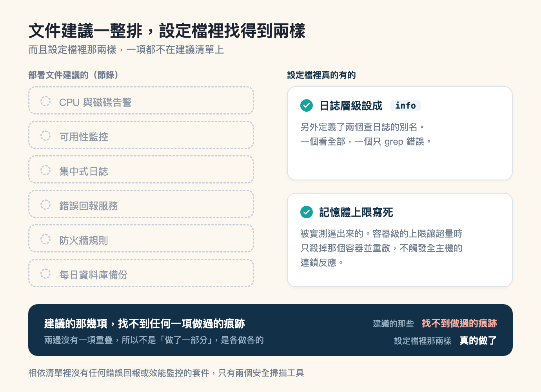
Task: Click the line 只殺掉那個容器並重啟，不觸發全主機的
Action: coord(381,248)
